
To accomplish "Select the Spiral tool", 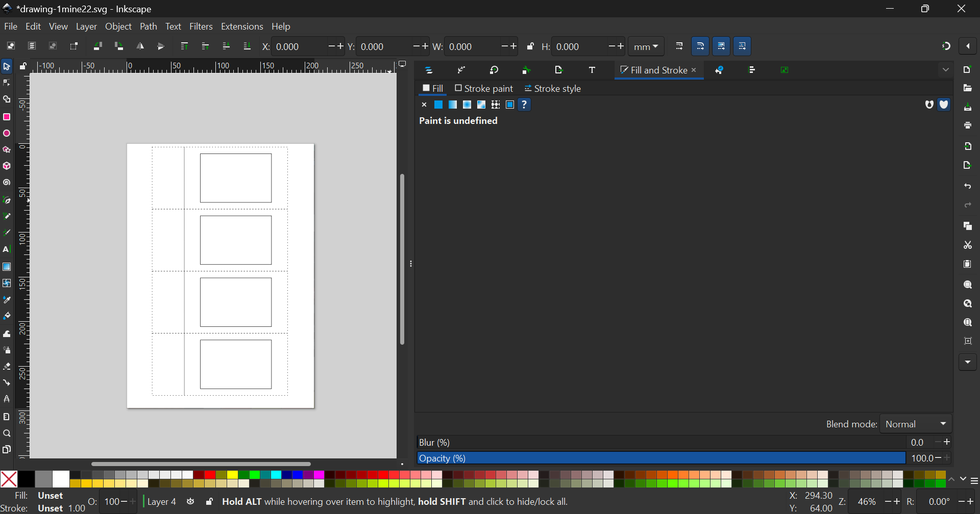I will [x=7, y=183].
